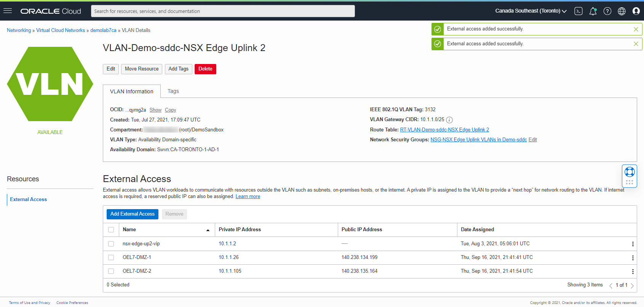Open the user profile avatar icon
644x307 pixels.
click(636, 11)
